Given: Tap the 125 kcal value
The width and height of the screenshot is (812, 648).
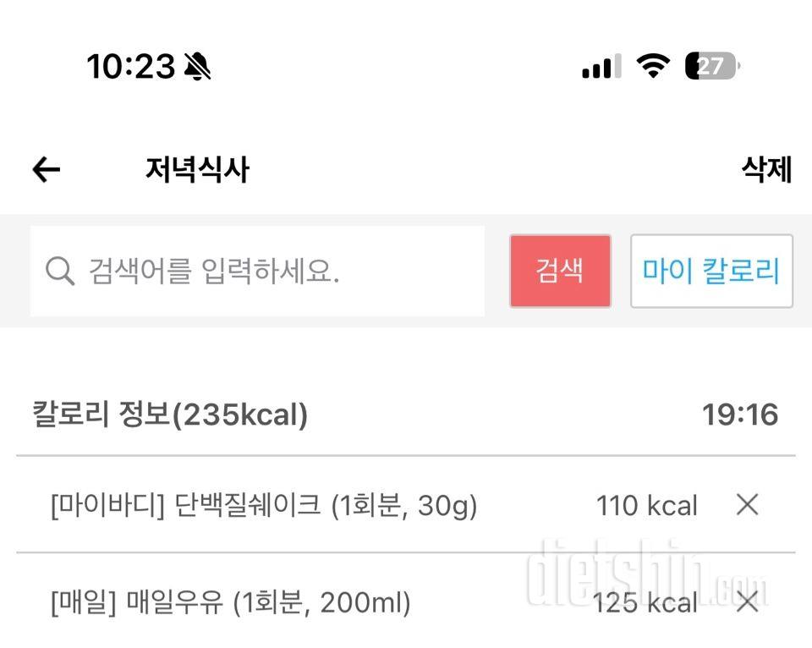Looking at the screenshot, I should (645, 603).
